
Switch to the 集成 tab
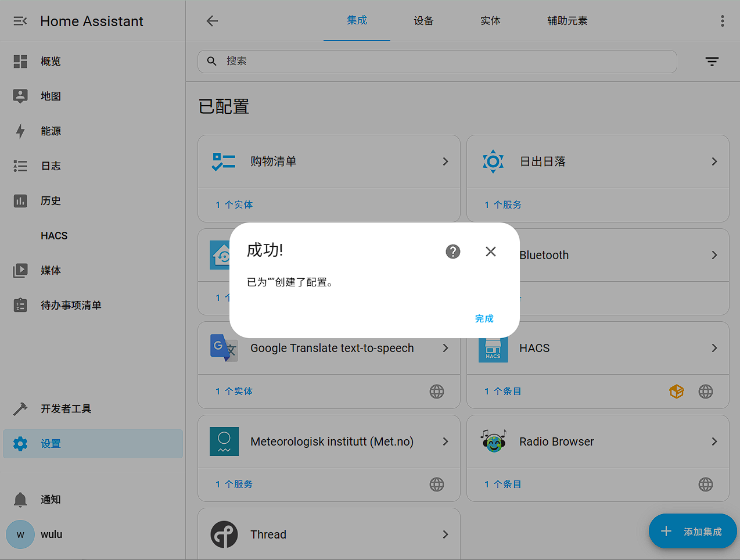[357, 20]
